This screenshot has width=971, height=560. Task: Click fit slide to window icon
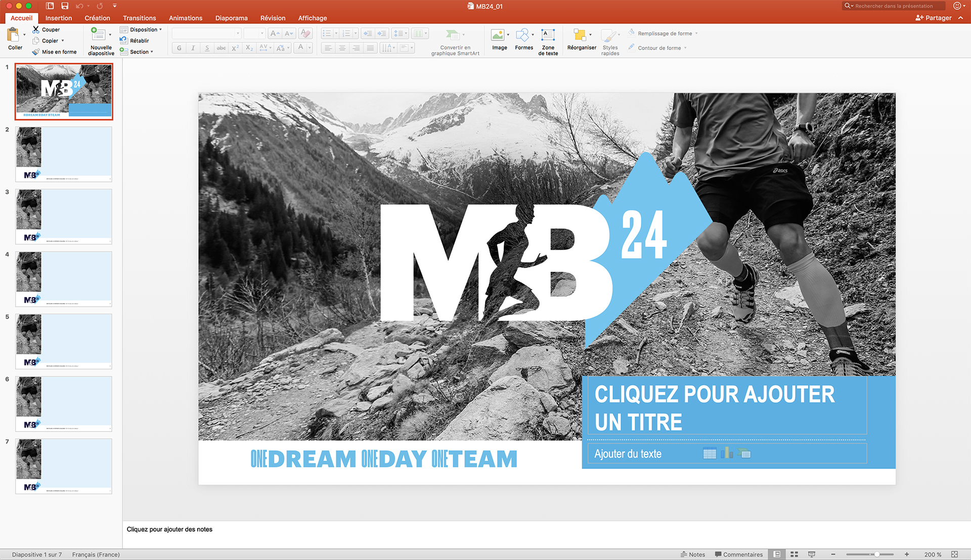click(954, 554)
